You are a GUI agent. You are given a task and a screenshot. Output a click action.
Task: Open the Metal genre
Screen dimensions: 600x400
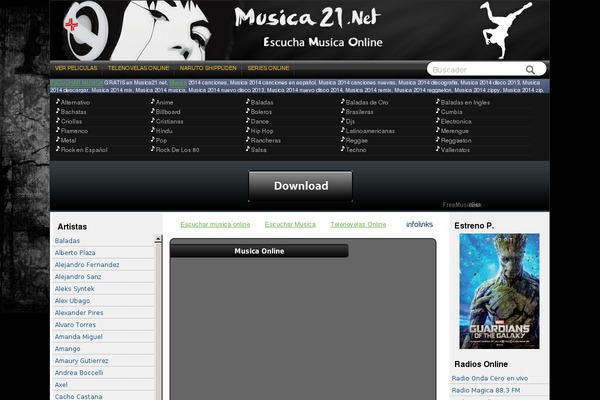pyautogui.click(x=68, y=140)
